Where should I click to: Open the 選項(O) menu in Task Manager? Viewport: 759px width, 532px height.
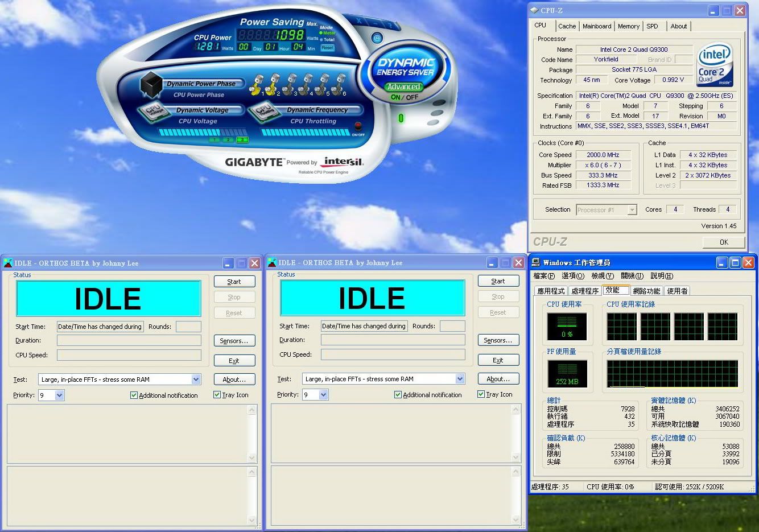point(573,276)
